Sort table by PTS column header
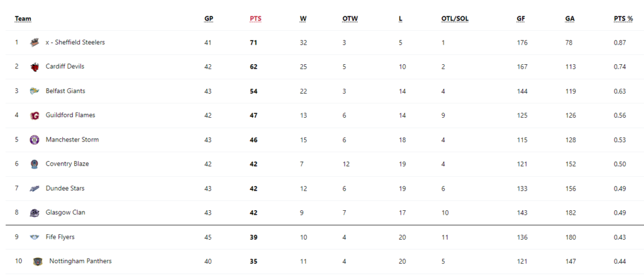Screen dimensions: 644x275 pos(255,19)
